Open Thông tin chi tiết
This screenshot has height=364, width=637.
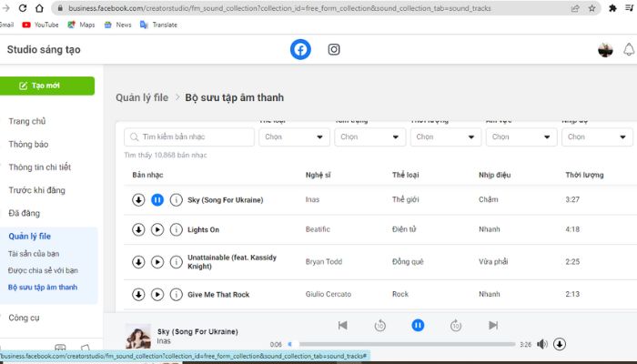40,167
